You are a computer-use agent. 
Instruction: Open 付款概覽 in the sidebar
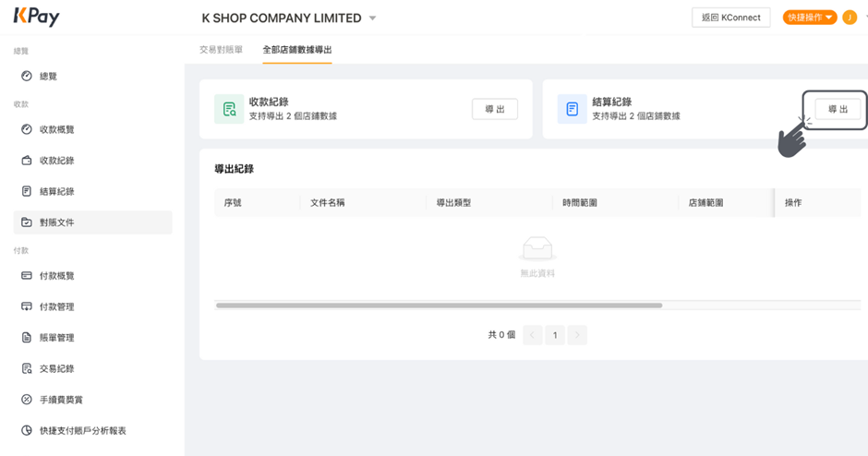93,275
